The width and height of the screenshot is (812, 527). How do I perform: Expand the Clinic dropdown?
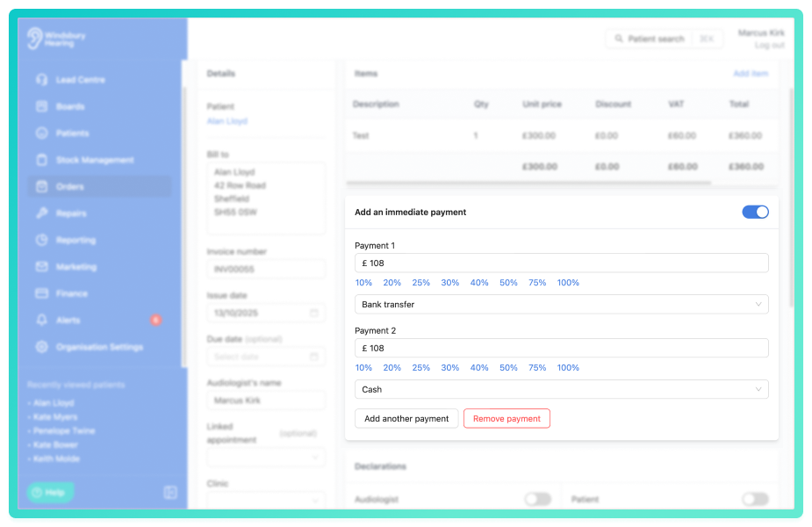[x=266, y=500]
